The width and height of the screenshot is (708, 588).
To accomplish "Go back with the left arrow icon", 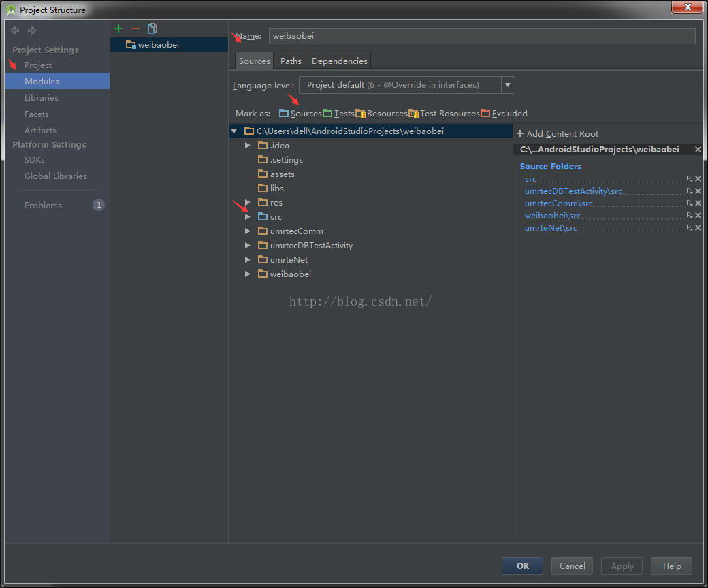I will point(15,30).
